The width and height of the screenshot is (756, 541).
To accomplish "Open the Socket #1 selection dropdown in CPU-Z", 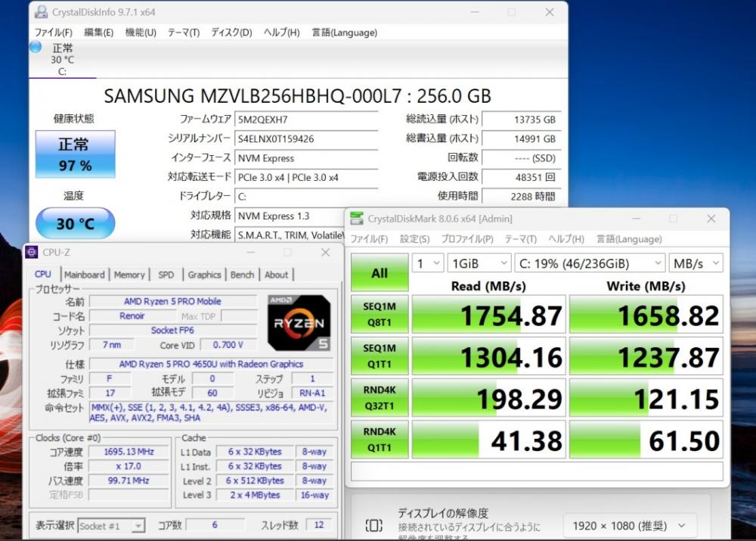I will point(111,526).
